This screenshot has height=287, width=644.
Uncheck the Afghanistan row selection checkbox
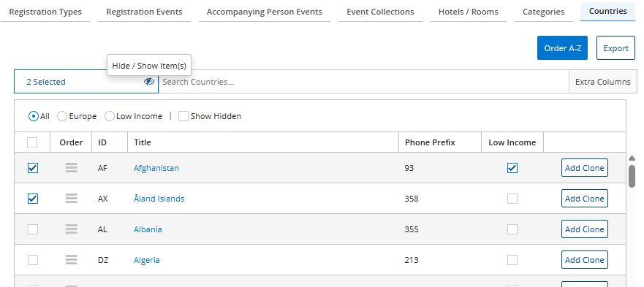click(33, 168)
